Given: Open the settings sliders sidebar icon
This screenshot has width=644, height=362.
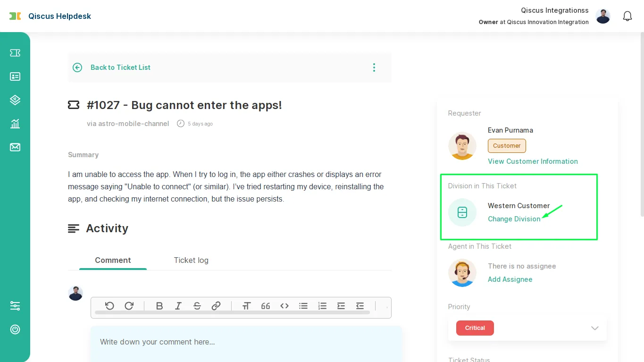Looking at the screenshot, I should (x=15, y=306).
